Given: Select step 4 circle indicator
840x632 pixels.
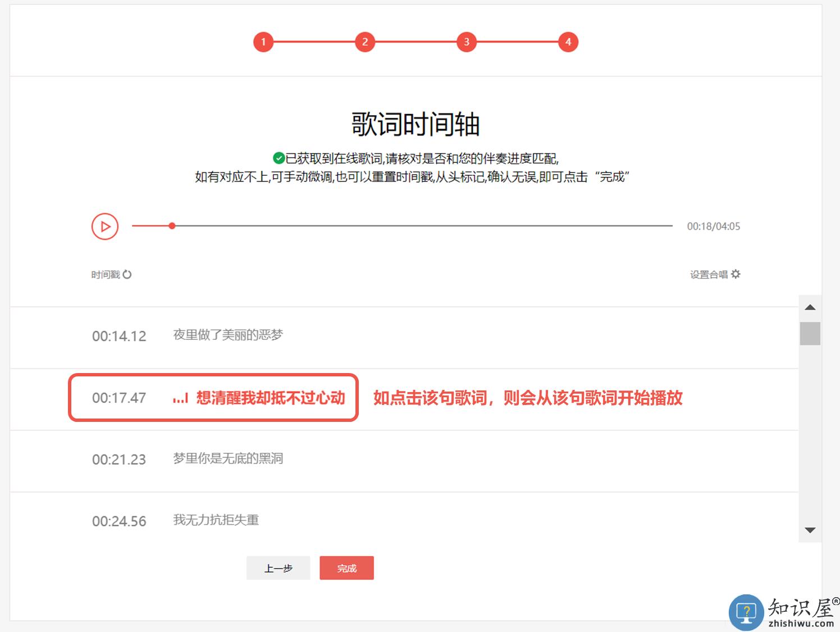Looking at the screenshot, I should point(568,42).
